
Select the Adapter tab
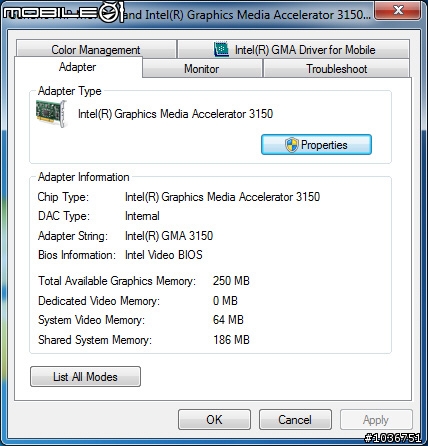(78, 67)
